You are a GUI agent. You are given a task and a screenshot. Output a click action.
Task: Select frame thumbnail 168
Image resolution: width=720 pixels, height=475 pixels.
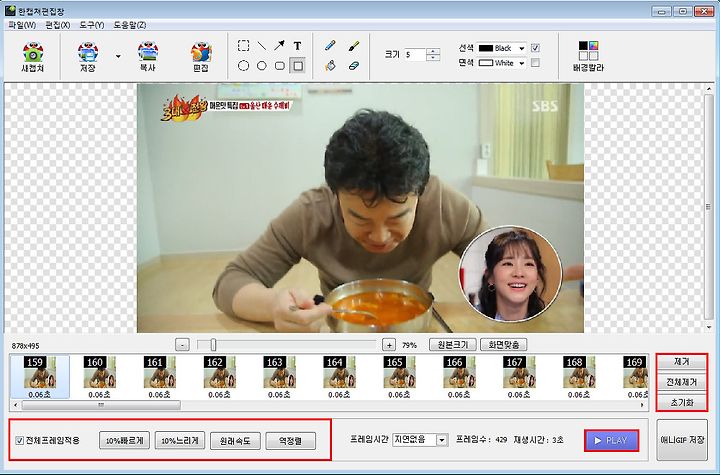[x=579, y=377]
